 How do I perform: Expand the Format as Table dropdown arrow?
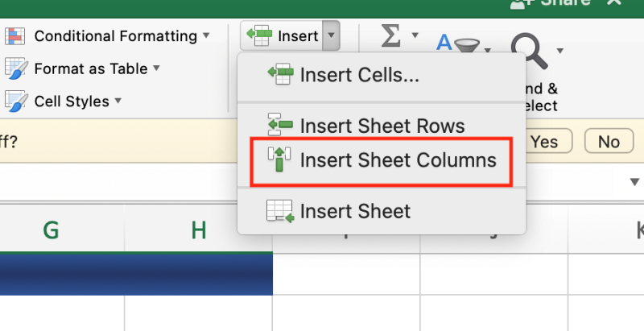156,68
